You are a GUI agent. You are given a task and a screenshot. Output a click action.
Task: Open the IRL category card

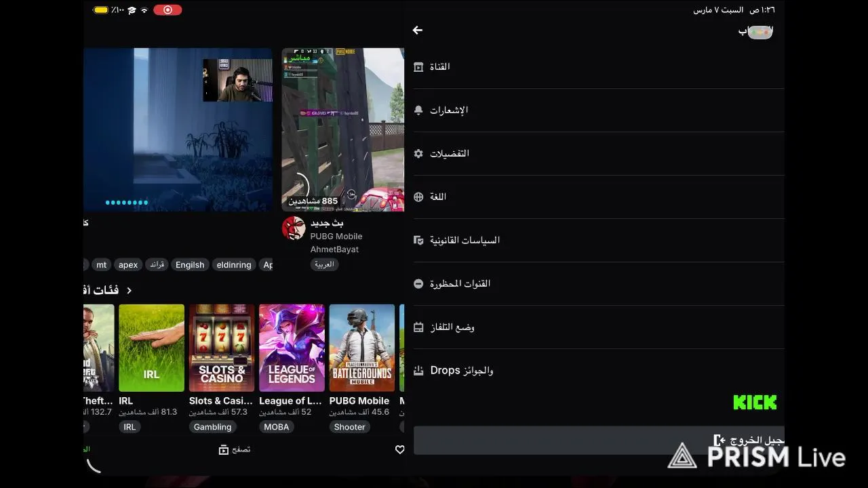(x=151, y=348)
